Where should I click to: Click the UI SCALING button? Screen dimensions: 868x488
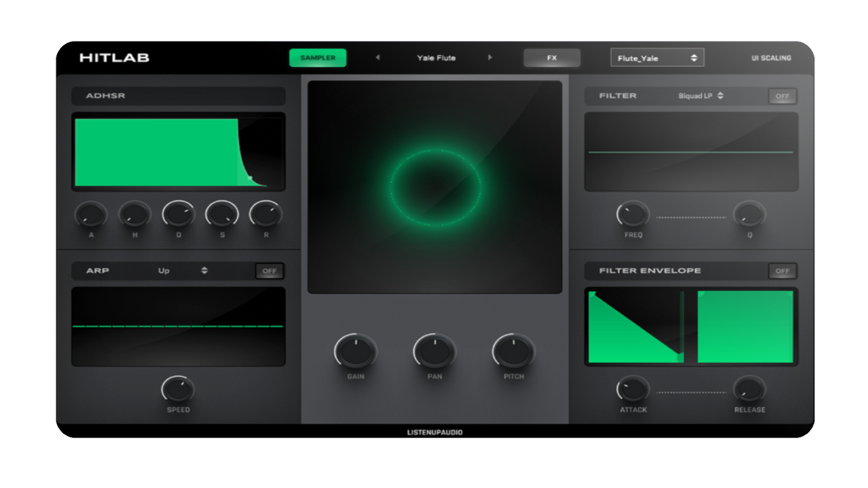click(x=771, y=58)
